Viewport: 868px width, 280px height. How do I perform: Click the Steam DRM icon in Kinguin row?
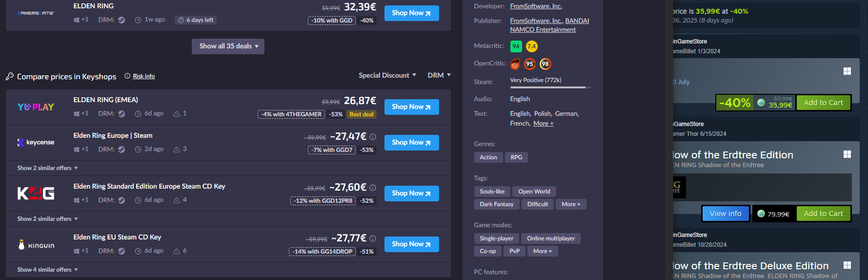point(121,251)
